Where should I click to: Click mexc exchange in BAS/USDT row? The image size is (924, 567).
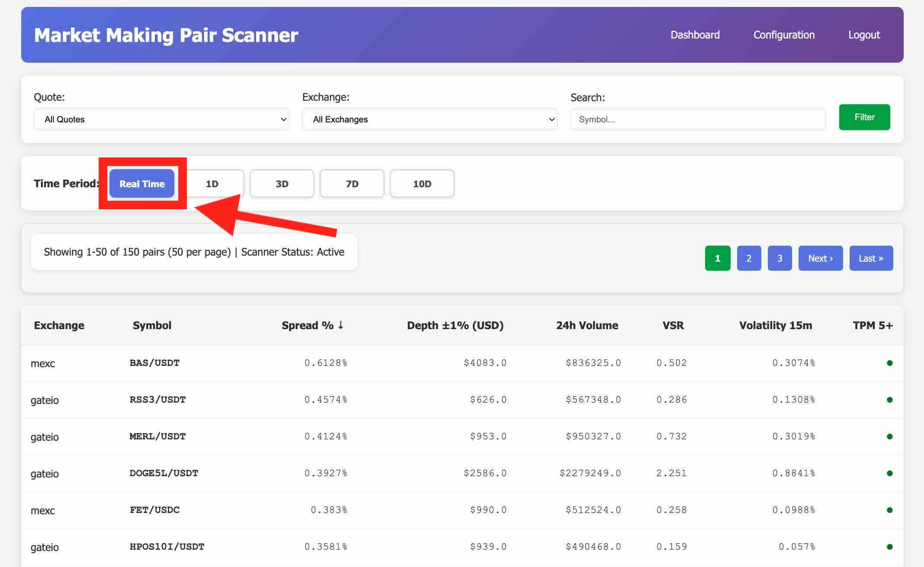pyautogui.click(x=42, y=363)
